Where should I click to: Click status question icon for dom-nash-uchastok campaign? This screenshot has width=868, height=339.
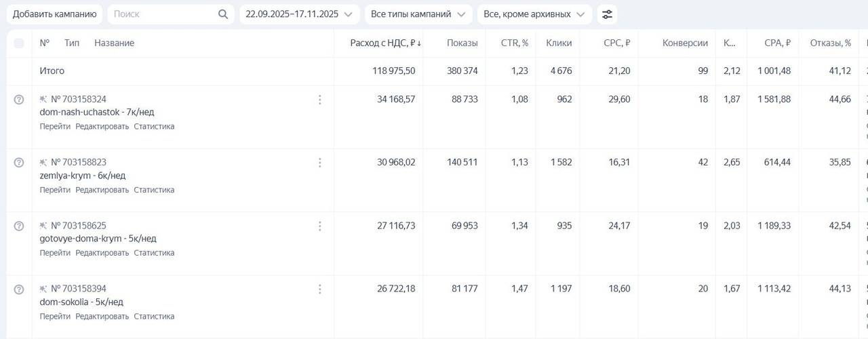pyautogui.click(x=19, y=100)
